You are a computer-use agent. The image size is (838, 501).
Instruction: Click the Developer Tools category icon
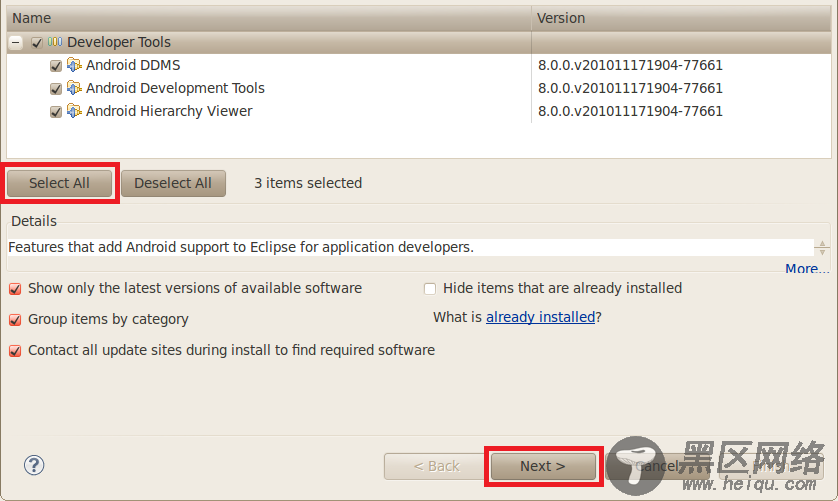coord(55,42)
